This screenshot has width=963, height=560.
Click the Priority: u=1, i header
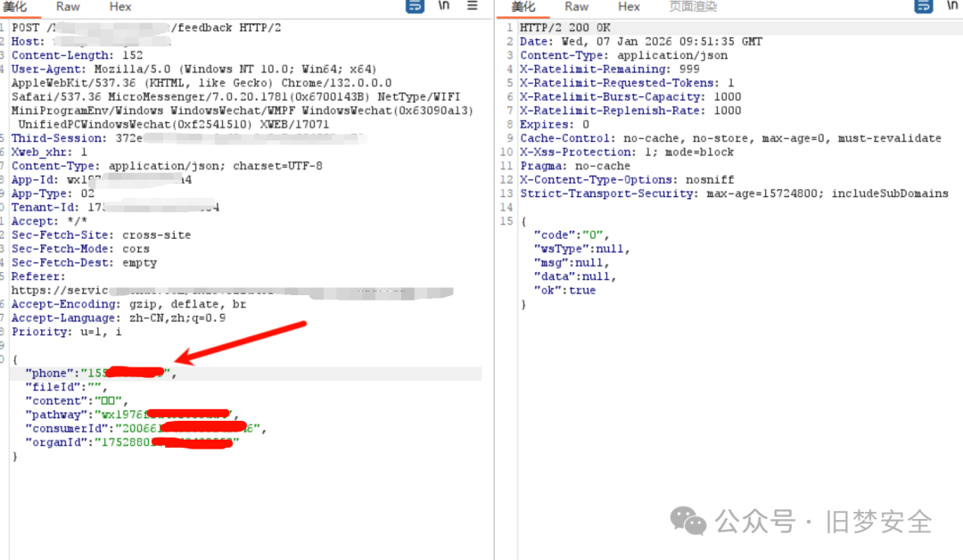point(66,332)
